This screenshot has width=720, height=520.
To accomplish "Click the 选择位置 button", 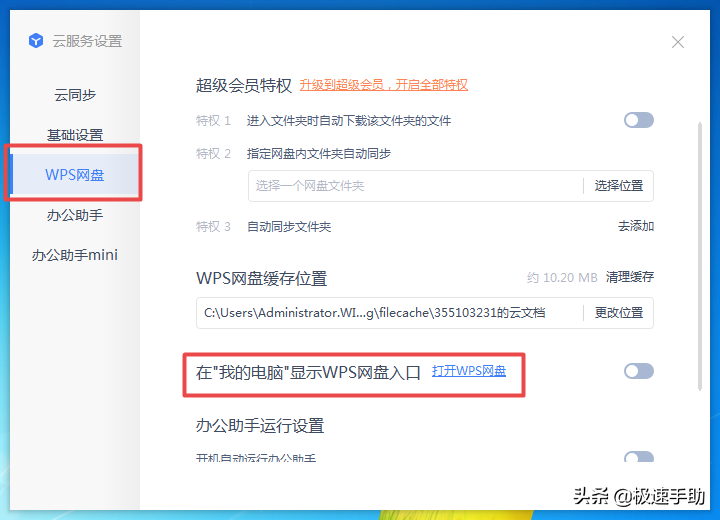I will point(619,186).
